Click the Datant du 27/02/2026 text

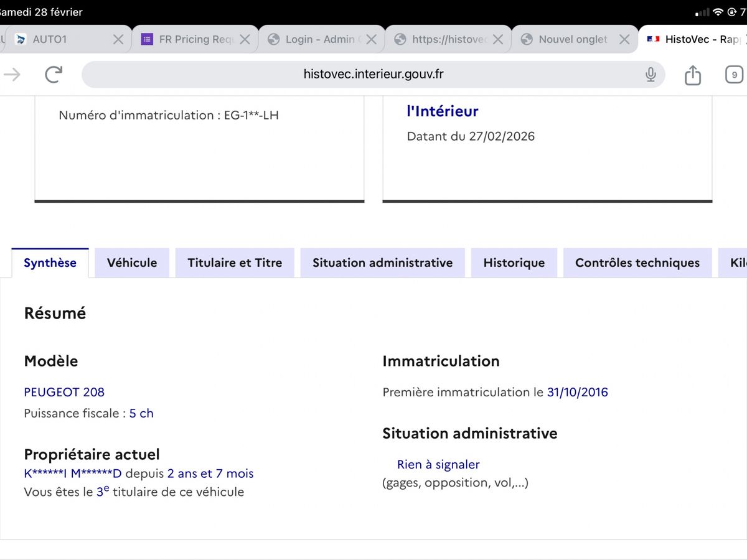[x=471, y=136]
